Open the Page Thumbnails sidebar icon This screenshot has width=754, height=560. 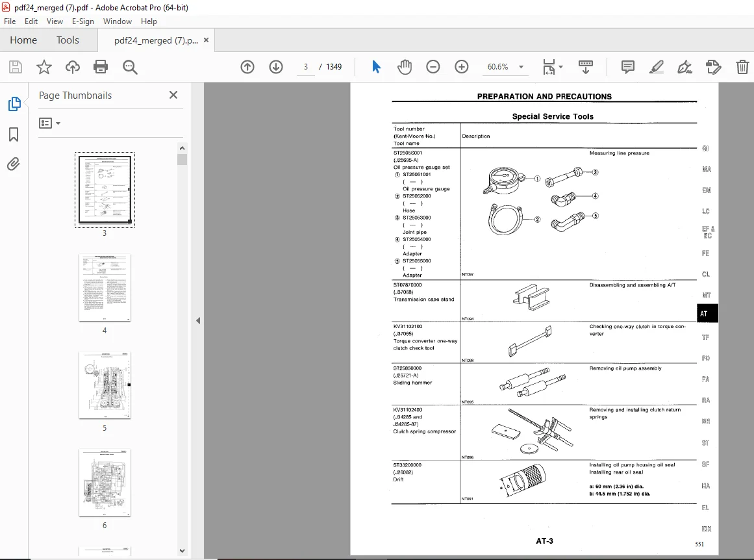[x=14, y=103]
